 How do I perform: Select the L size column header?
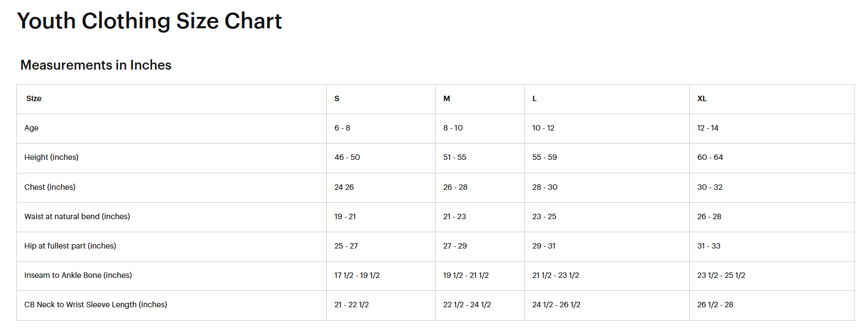(x=535, y=98)
